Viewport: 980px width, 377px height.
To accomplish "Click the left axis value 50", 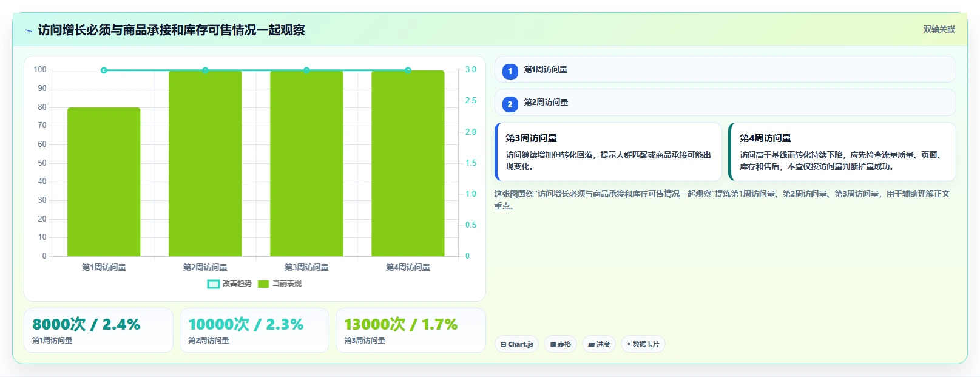I will click(42, 163).
